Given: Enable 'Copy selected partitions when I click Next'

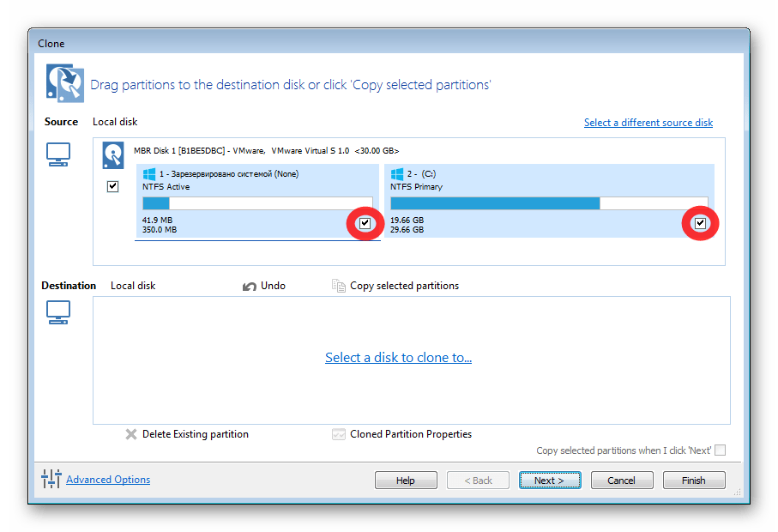Looking at the screenshot, I should click(720, 450).
